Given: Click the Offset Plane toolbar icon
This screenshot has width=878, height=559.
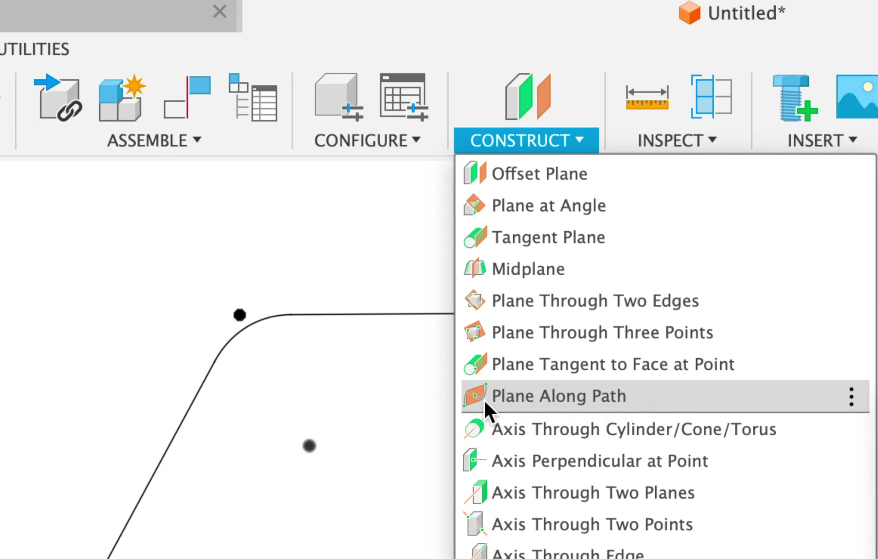Looking at the screenshot, I should 527,98.
